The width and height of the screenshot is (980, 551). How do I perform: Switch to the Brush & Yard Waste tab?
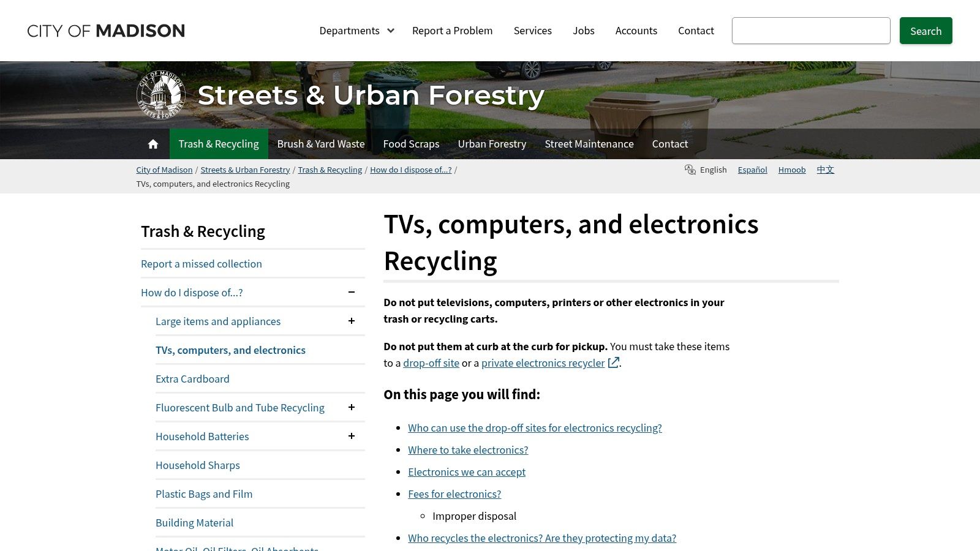(321, 144)
